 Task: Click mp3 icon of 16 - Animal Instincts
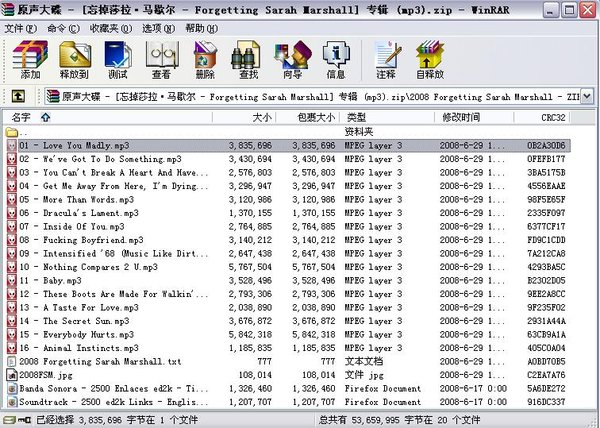[x=12, y=348]
